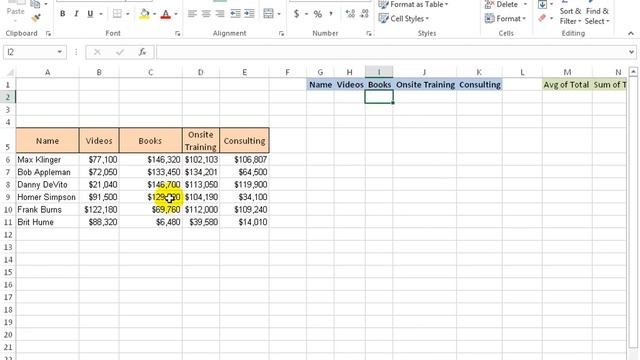This screenshot has width=640, height=360.
Task: Select row 12 header
Action: (8, 235)
